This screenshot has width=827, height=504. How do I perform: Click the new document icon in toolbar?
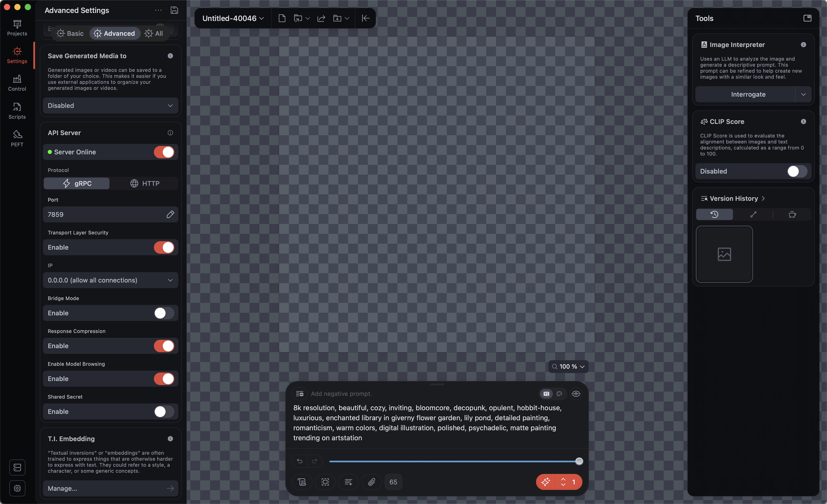point(282,18)
